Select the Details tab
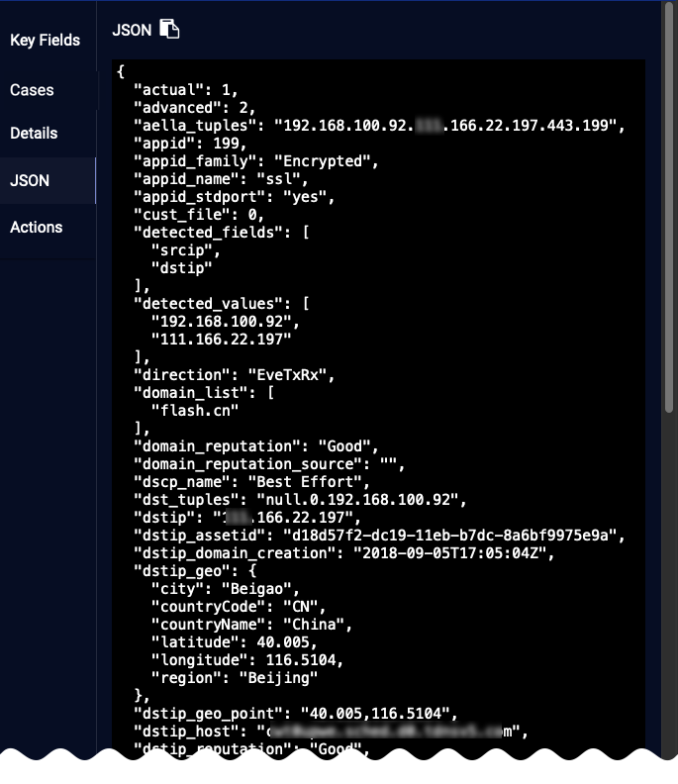The height and width of the screenshot is (784, 678). [35, 134]
